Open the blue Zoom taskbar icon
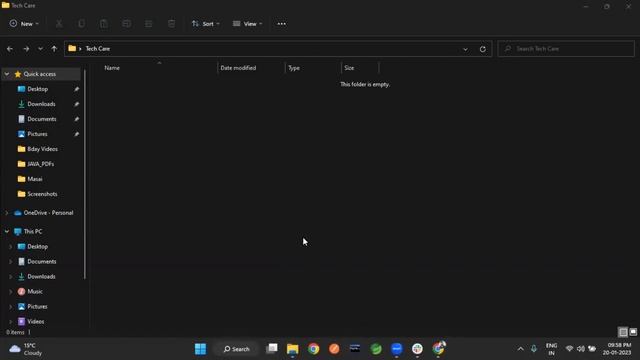 pyautogui.click(x=397, y=349)
